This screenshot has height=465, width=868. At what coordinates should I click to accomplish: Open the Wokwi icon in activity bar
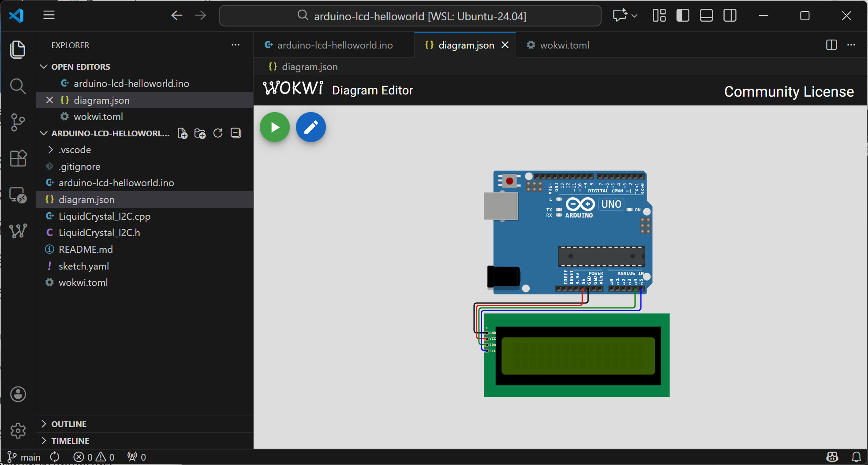coord(18,231)
